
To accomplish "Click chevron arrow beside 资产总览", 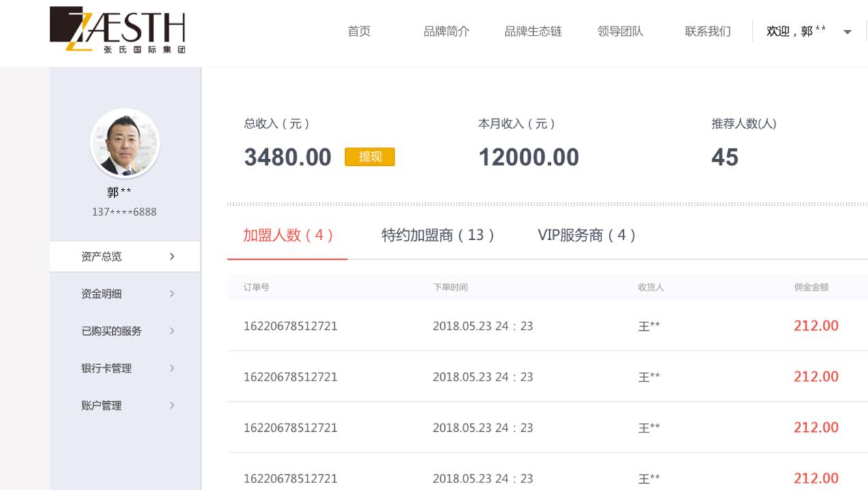I will pyautogui.click(x=172, y=257).
